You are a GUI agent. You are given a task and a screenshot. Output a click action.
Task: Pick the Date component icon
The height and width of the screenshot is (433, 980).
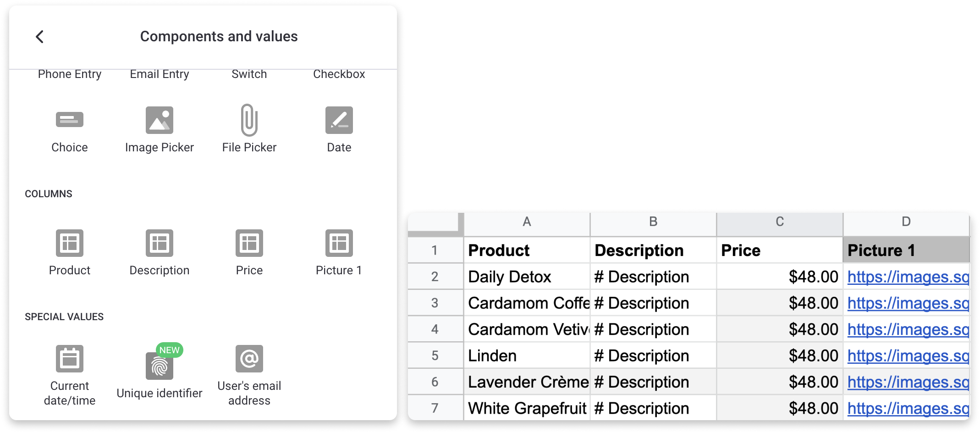339,120
